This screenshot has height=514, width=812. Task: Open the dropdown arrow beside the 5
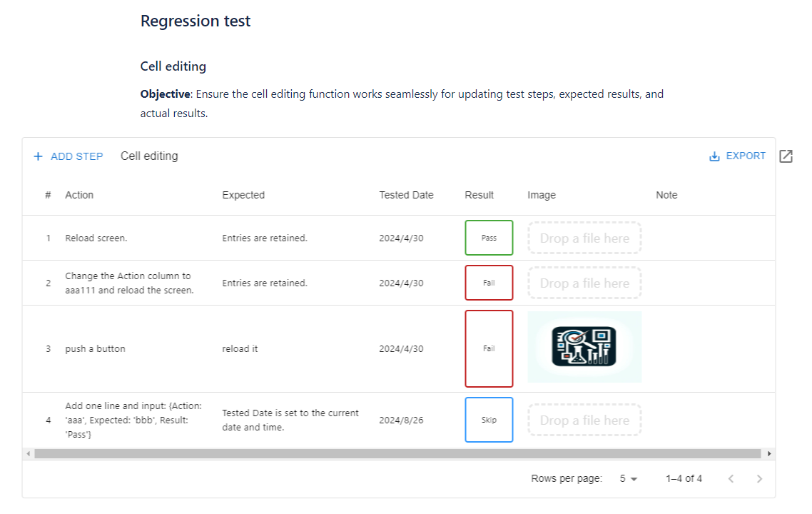point(634,478)
